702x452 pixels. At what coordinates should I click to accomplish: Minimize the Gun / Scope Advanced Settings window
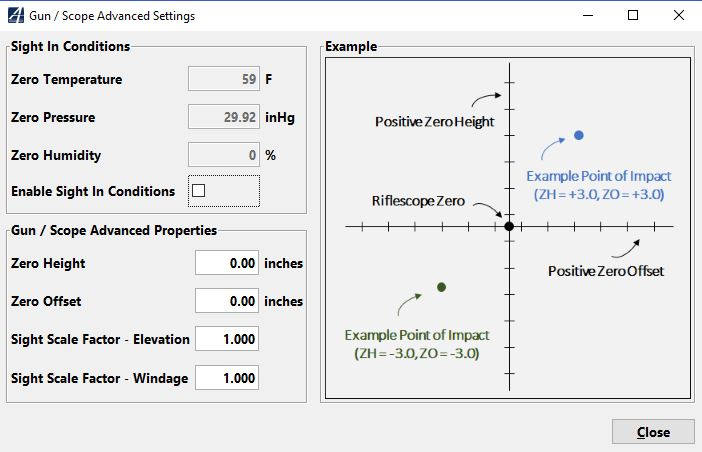click(586, 16)
